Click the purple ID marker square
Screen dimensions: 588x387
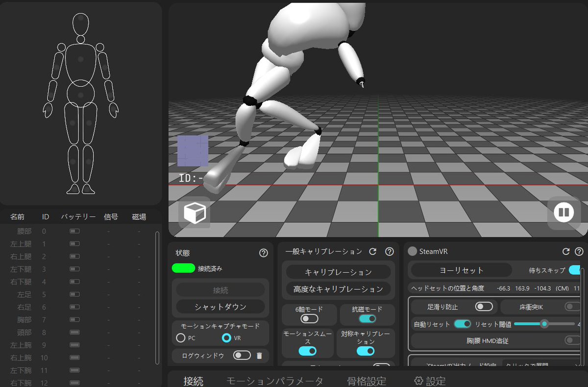point(193,151)
